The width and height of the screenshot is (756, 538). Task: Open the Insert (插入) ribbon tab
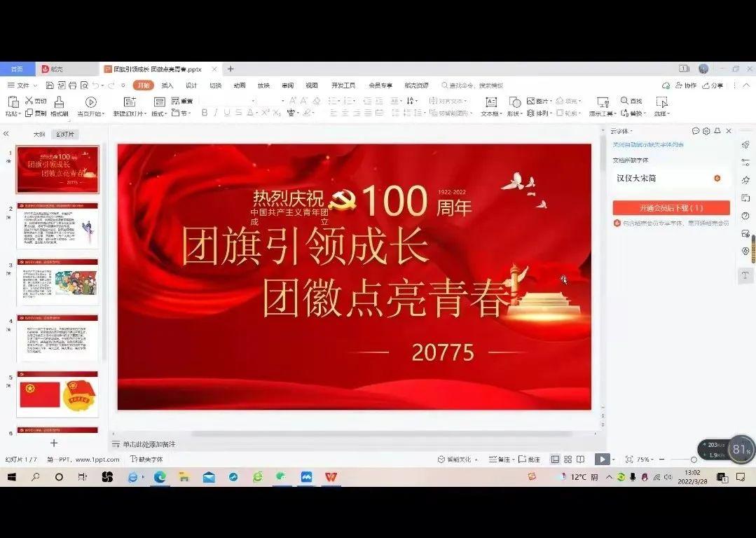coord(167,85)
